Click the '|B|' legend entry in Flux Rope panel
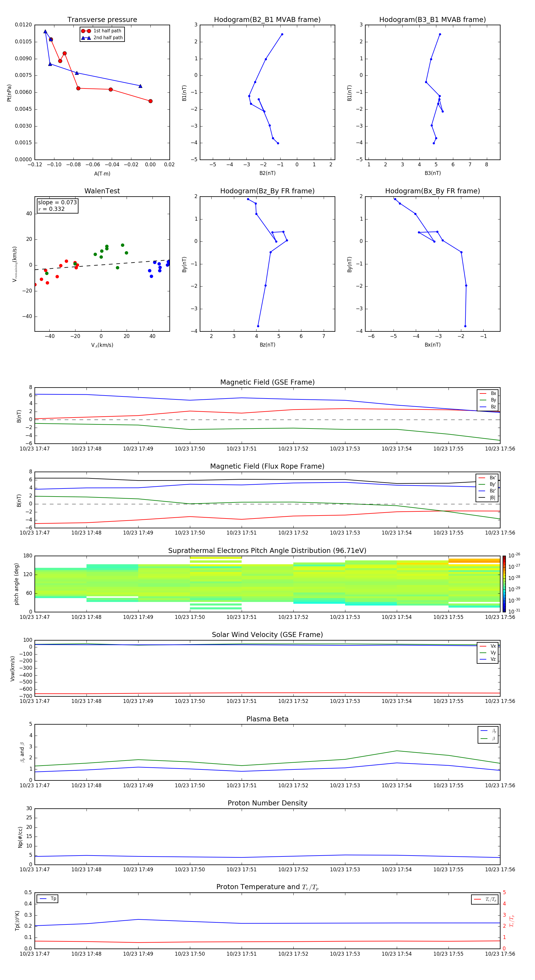 [x=487, y=498]
